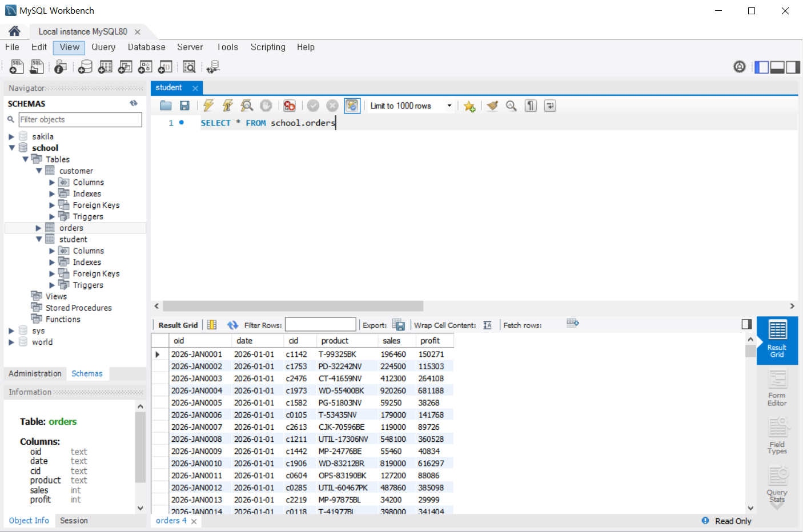Collapse the customer table node
This screenshot has width=803, height=532.
click(39, 171)
